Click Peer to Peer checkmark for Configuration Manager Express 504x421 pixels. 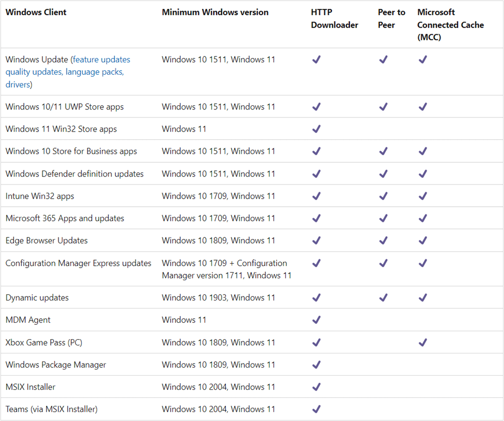tap(384, 263)
